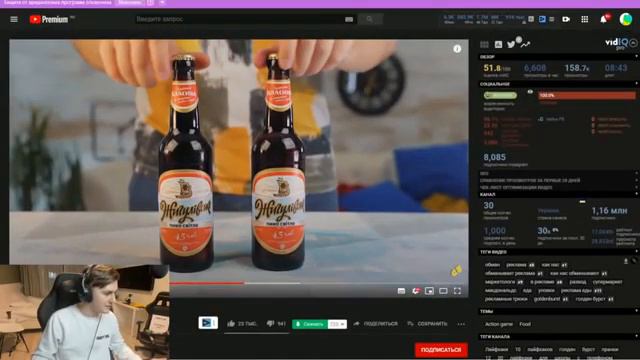Click the create video camera icon
The image size is (640, 360).
[x=566, y=19]
